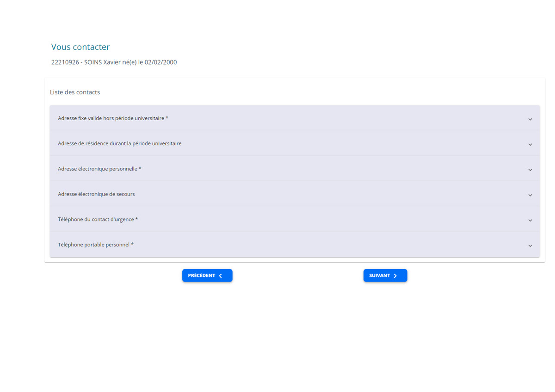
Task: Click the 'Adresse électronique de secours' label
Action: tap(96, 194)
